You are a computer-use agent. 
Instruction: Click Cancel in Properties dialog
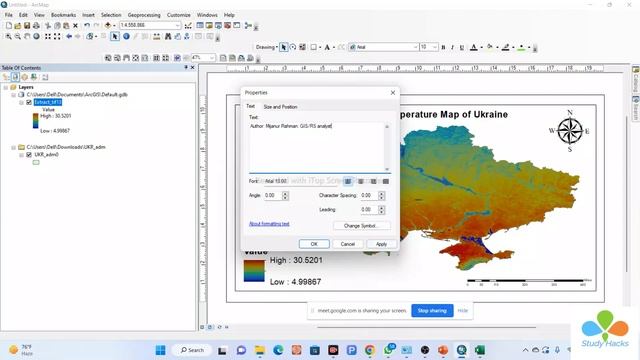348,244
